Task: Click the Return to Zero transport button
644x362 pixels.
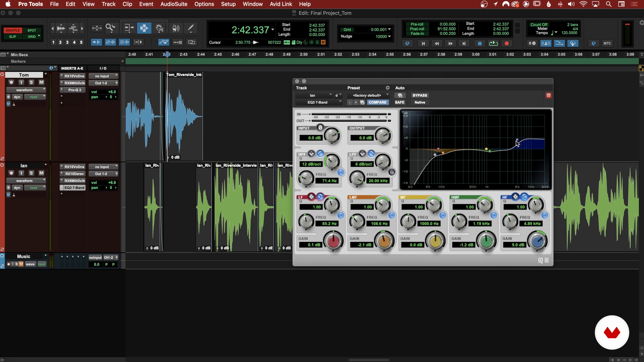Action: point(423,43)
